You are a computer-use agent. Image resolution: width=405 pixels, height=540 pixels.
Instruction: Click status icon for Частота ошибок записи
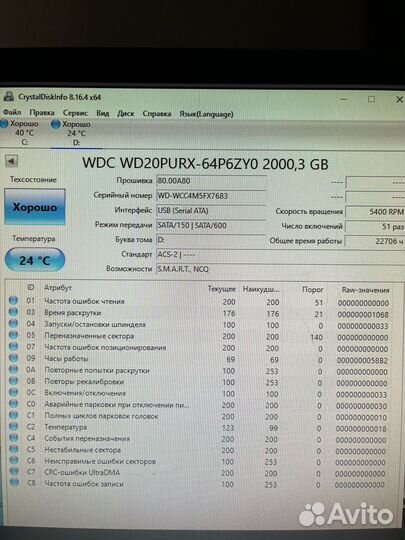tap(14, 482)
